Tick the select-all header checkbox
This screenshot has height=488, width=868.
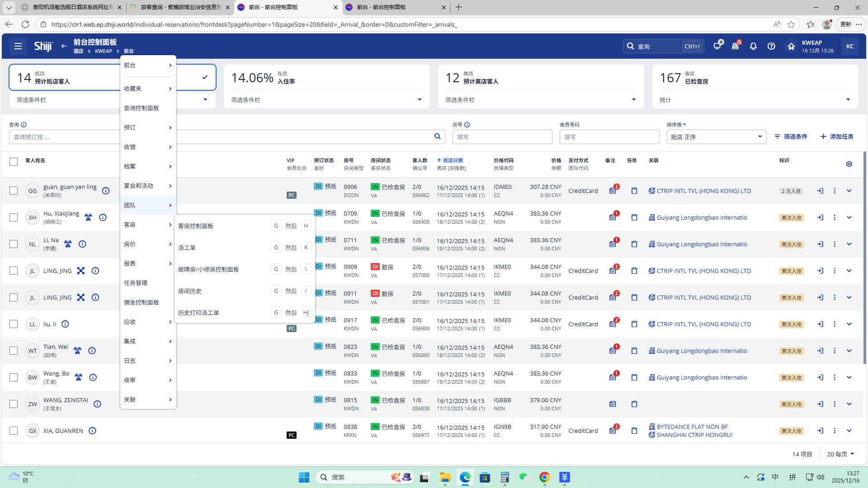[x=14, y=161]
